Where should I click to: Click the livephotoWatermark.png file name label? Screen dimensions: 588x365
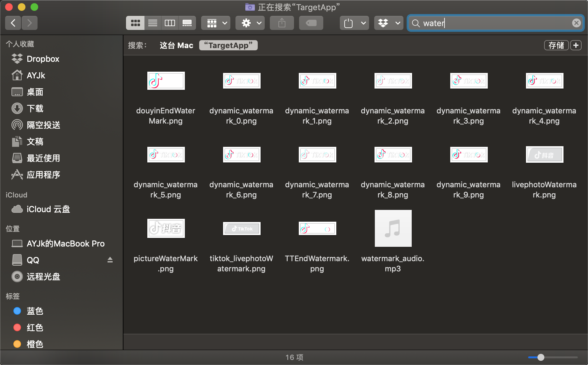(544, 190)
